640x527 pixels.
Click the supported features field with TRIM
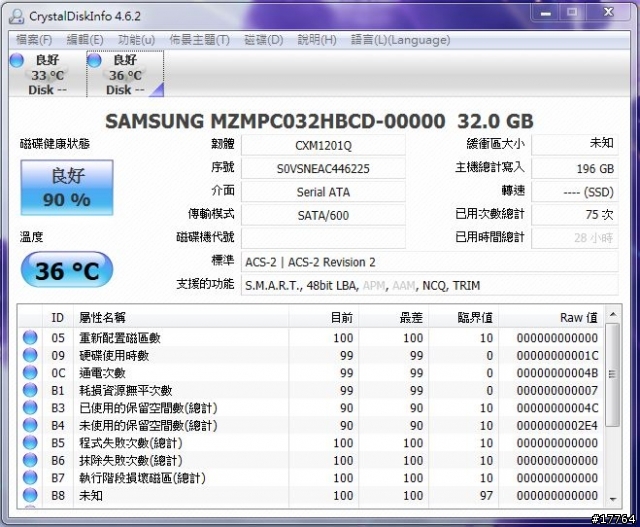(430, 285)
